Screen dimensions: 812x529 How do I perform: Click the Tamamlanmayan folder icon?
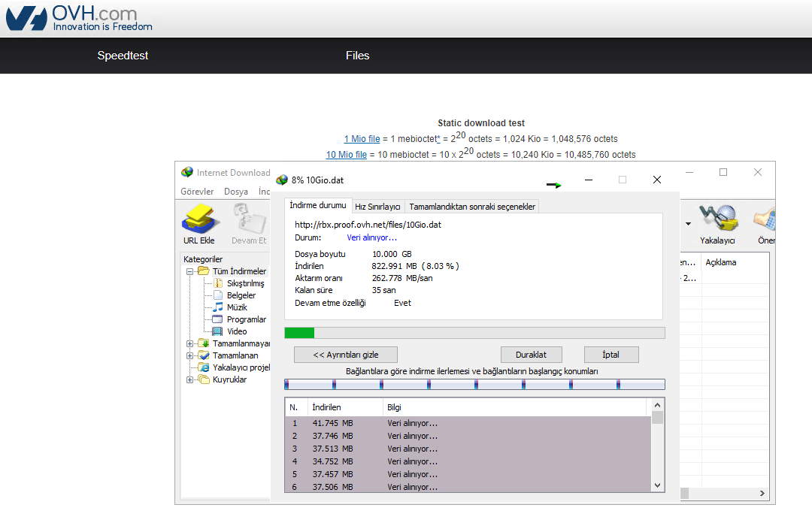[x=204, y=343]
